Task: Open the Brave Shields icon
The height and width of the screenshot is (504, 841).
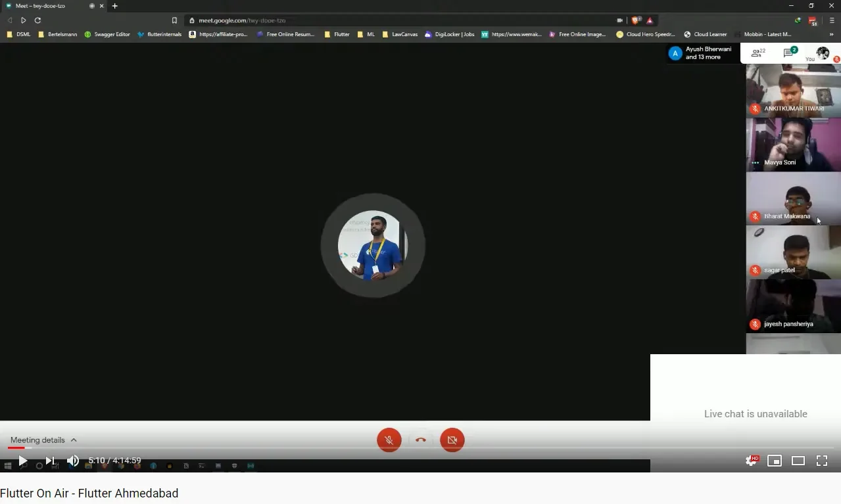Action: click(x=636, y=20)
